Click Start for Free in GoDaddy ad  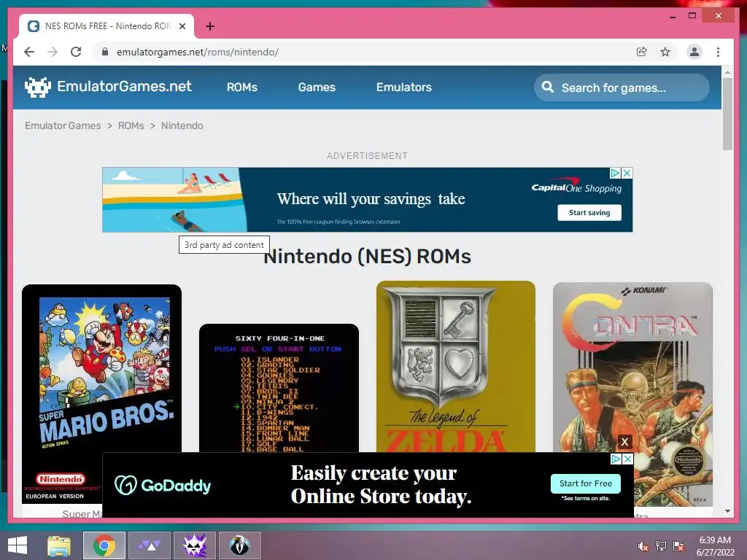pos(586,483)
